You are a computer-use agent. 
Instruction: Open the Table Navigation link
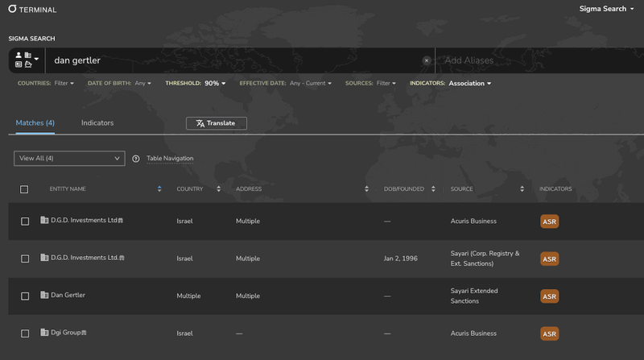(170, 159)
